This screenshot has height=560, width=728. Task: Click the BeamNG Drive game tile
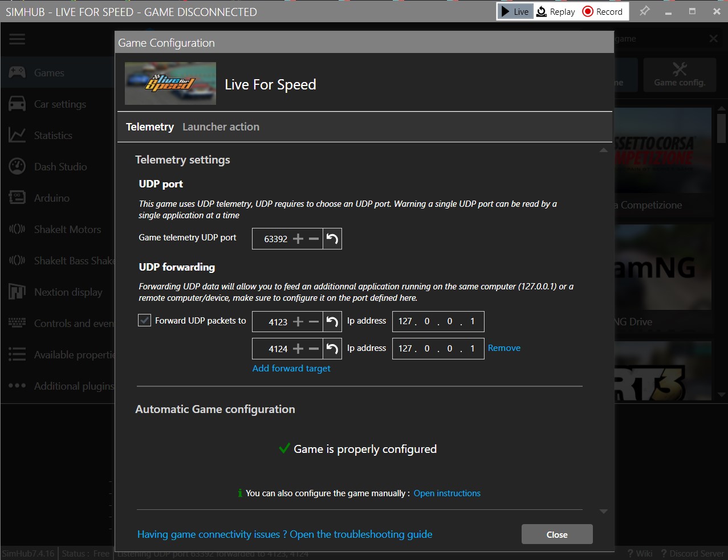(x=664, y=278)
